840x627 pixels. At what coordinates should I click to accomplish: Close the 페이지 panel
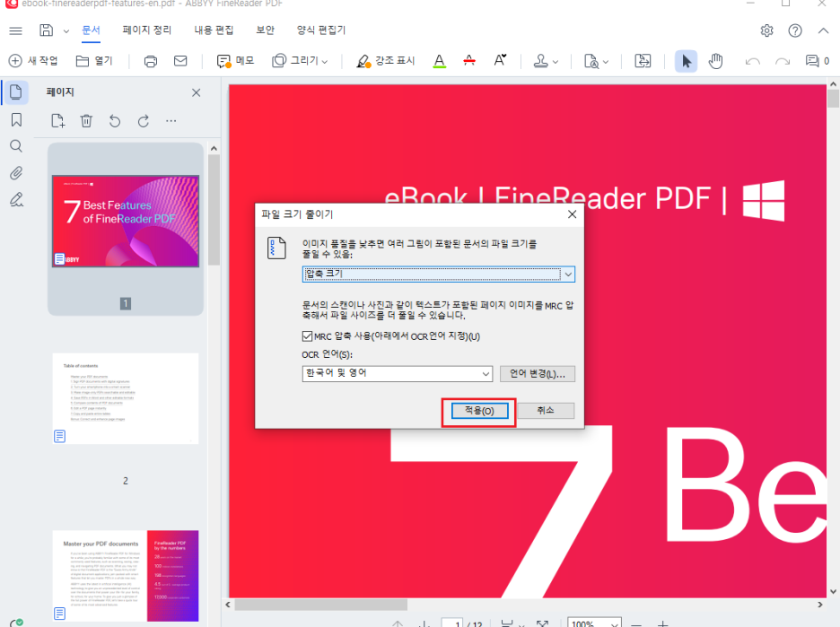tap(196, 92)
